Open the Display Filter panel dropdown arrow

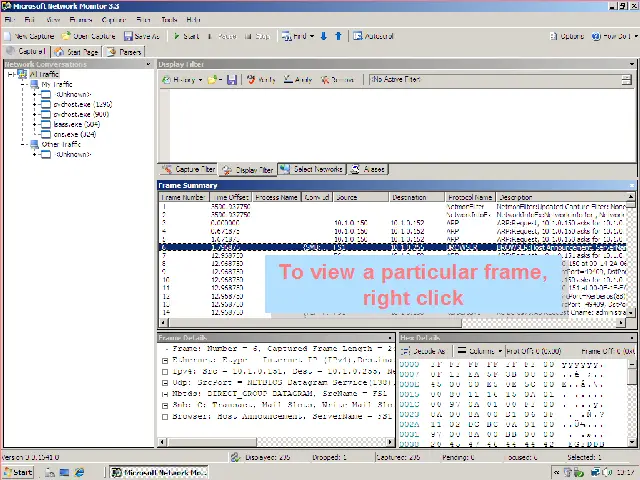(x=632, y=64)
